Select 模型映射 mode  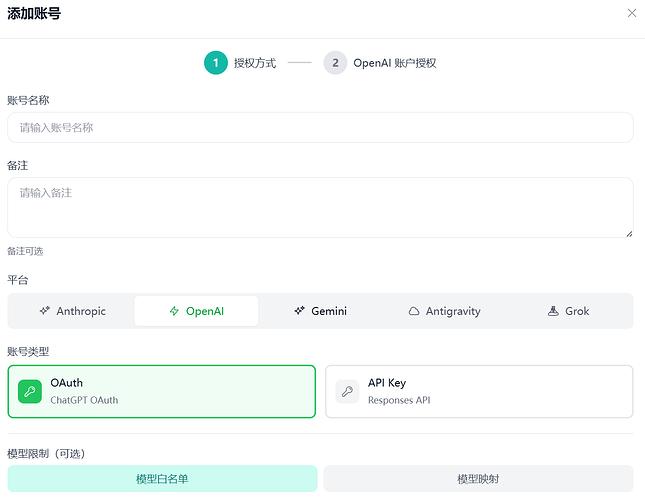coord(478,479)
